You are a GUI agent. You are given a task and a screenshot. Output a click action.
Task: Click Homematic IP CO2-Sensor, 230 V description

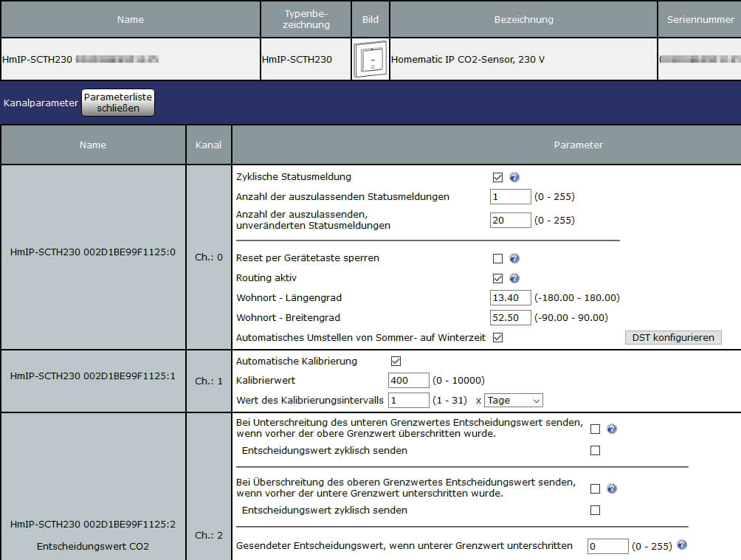[x=468, y=60]
